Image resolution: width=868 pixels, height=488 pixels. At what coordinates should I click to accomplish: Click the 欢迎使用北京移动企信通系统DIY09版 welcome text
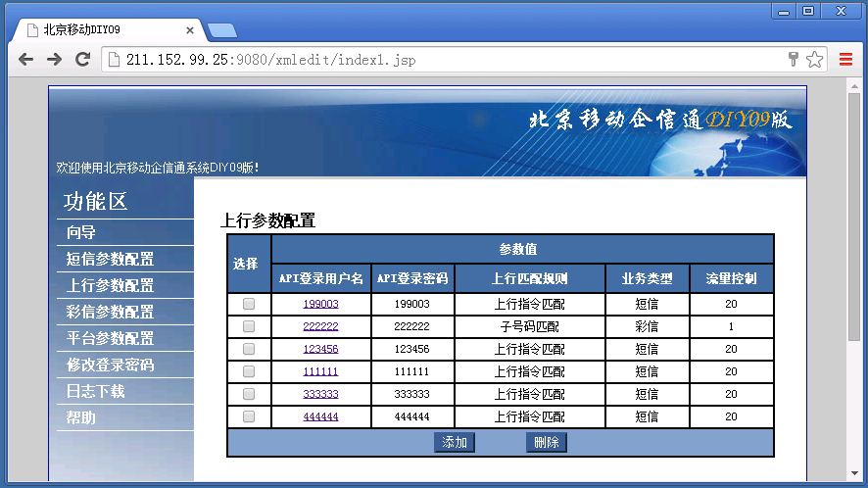click(158, 168)
